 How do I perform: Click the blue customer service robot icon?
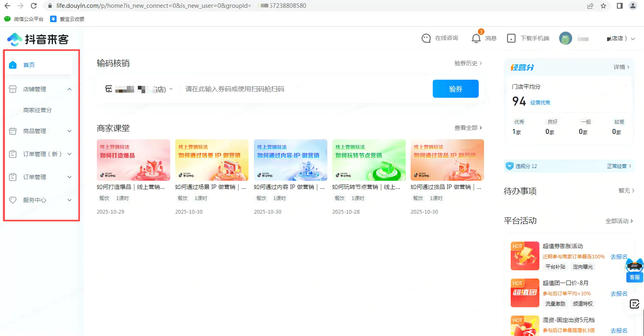click(635, 266)
